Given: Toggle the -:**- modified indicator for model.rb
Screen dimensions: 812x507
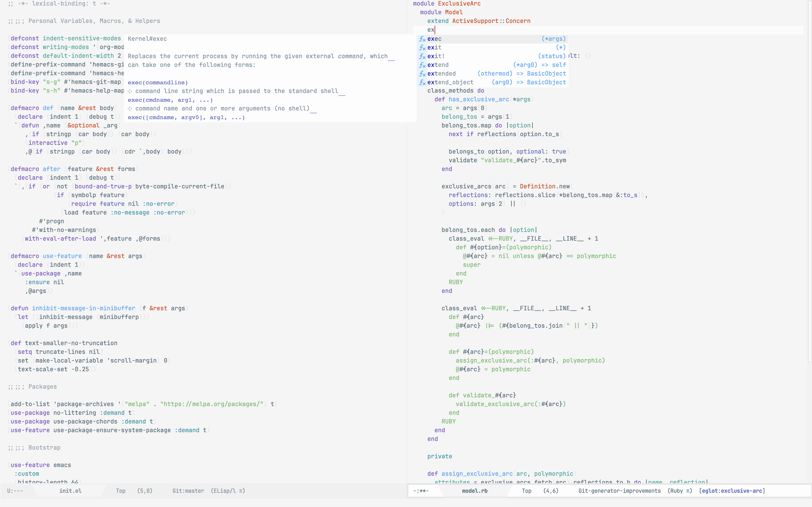Looking at the screenshot, I should pyautogui.click(x=421, y=491).
